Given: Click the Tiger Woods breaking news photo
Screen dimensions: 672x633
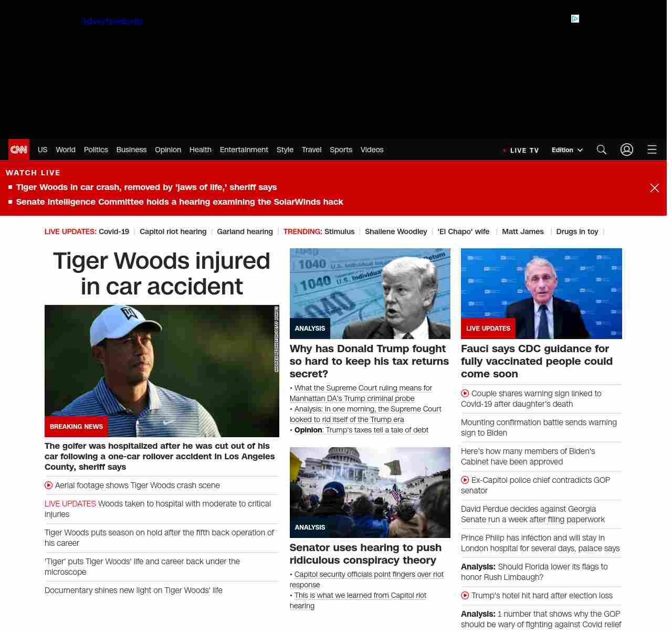Looking at the screenshot, I should click(x=162, y=371).
